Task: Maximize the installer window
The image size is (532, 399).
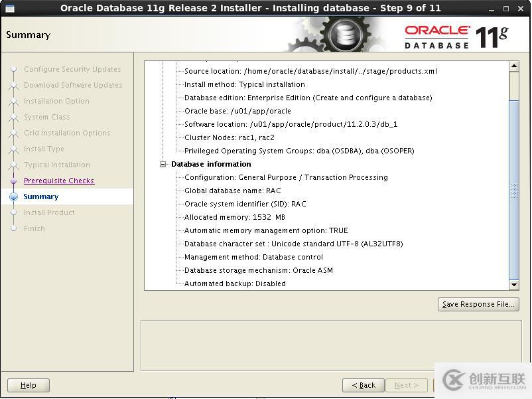Action: (506, 9)
